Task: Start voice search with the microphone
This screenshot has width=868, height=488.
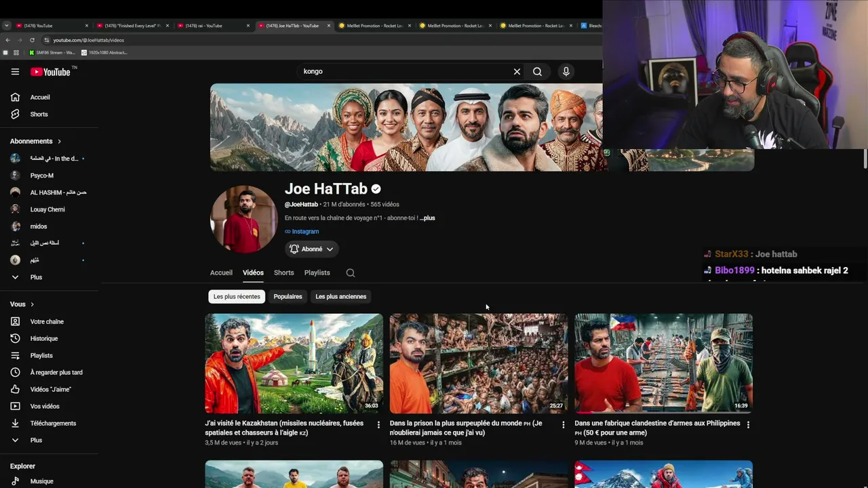Action: tap(566, 71)
